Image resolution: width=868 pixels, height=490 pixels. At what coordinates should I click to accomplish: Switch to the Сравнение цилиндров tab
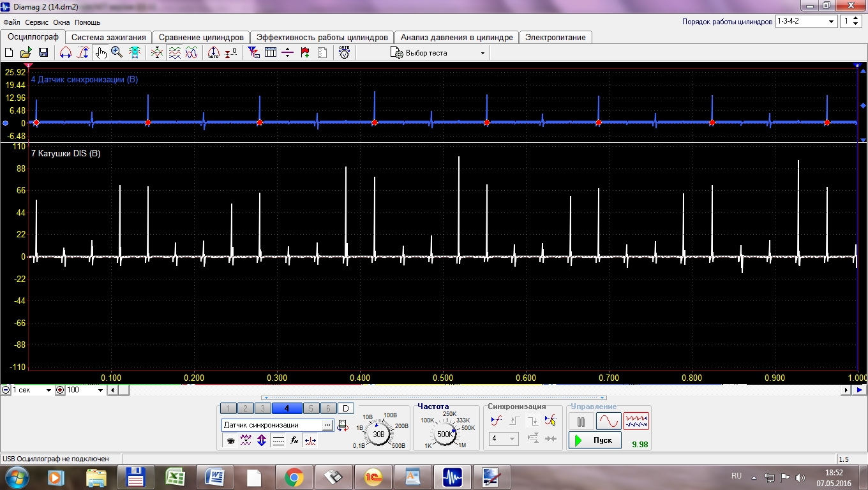coord(202,37)
